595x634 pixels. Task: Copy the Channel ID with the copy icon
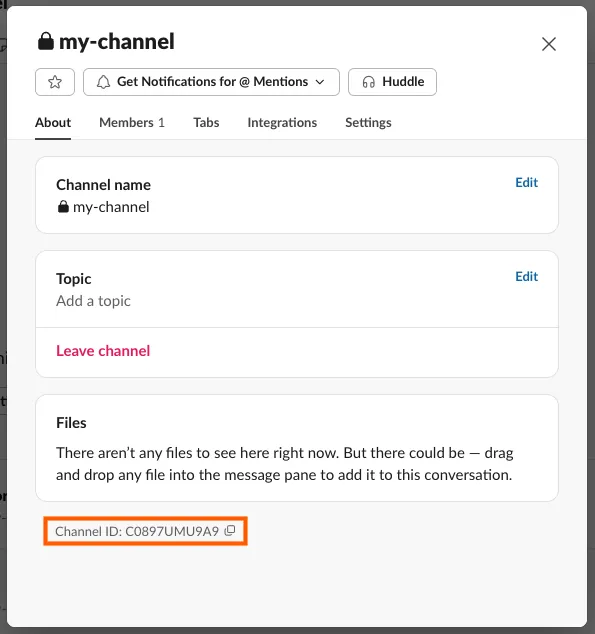coord(230,530)
